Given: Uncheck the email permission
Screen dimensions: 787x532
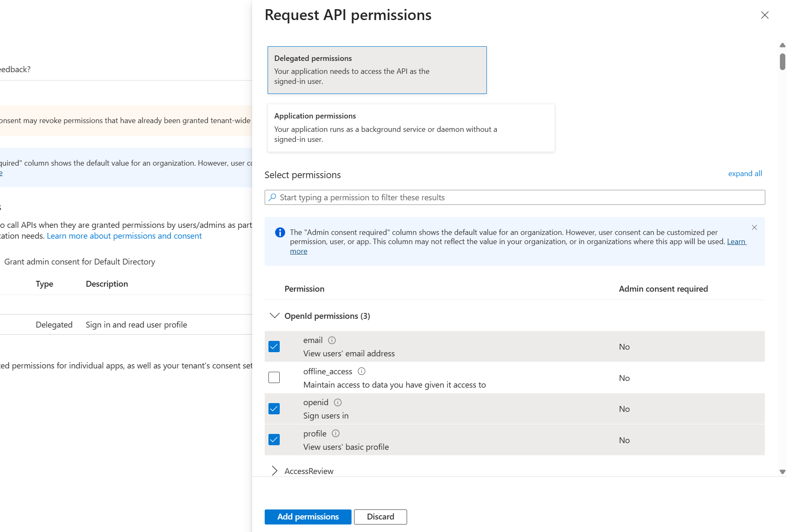Looking at the screenshot, I should click(274, 346).
